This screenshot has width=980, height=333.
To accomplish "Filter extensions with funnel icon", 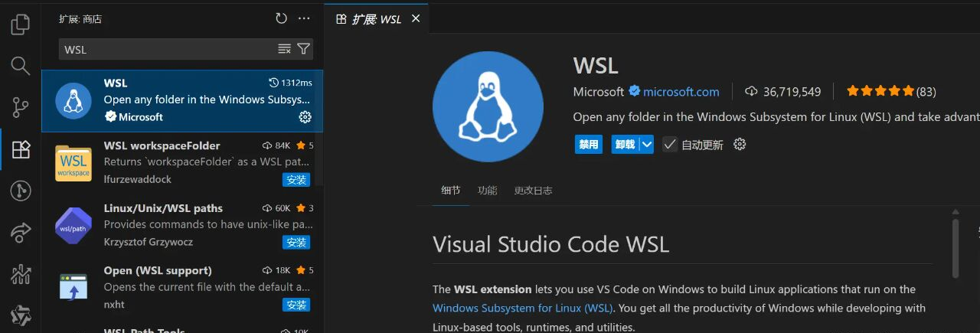I will 303,49.
